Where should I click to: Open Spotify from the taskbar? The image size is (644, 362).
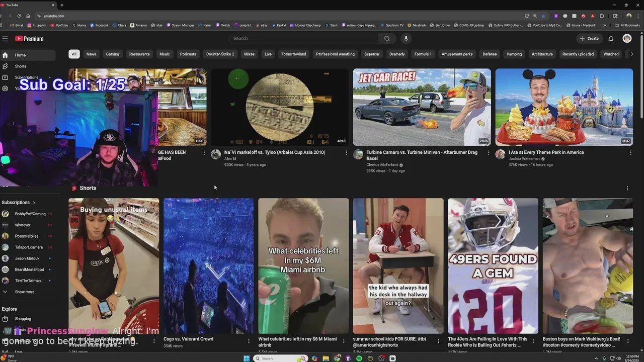(359, 358)
